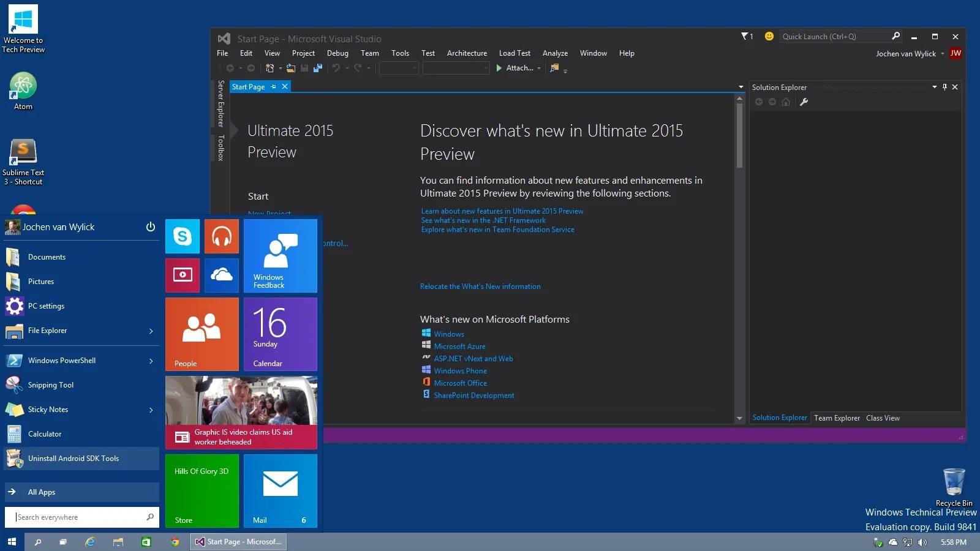Pin the Start Page tab
Screen dimensions: 980x551
click(274, 86)
